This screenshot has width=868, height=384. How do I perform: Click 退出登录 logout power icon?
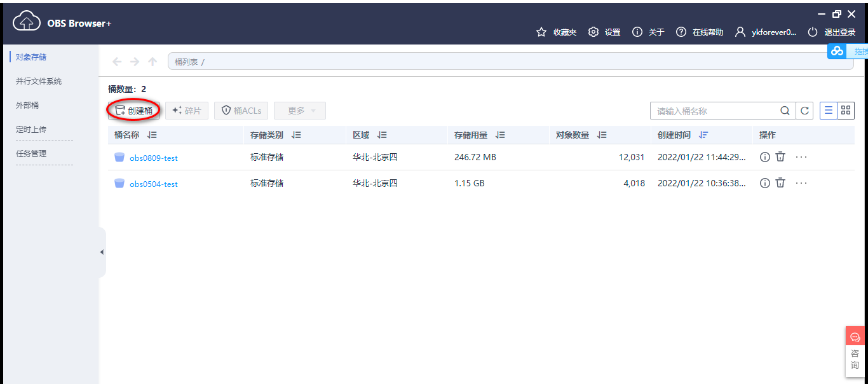[x=813, y=32]
